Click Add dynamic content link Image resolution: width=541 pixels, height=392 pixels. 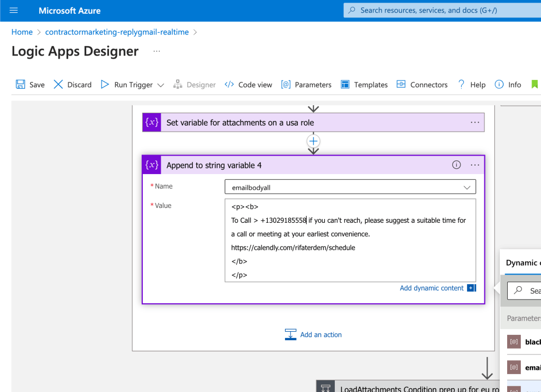point(432,288)
